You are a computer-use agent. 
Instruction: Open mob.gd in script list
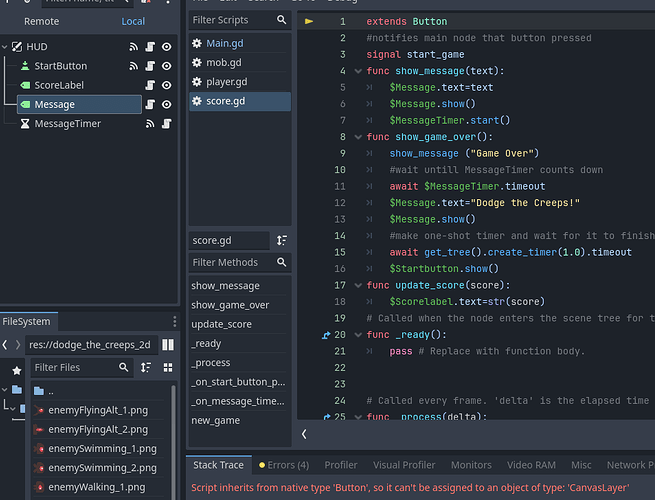point(240,63)
